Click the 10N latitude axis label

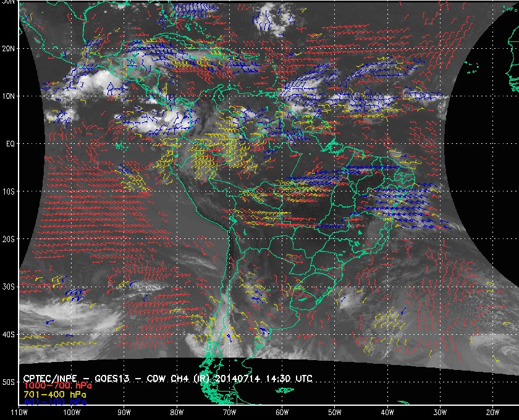[9, 96]
